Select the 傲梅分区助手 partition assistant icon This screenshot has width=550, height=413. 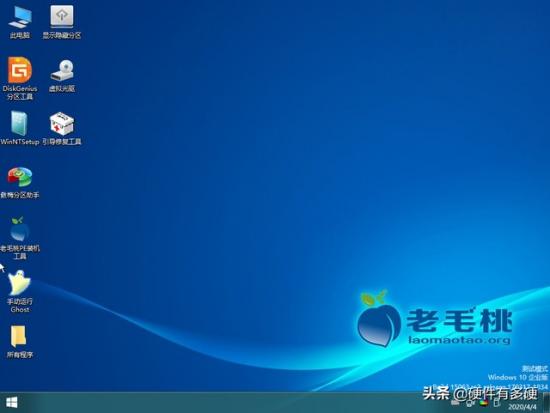point(20,182)
